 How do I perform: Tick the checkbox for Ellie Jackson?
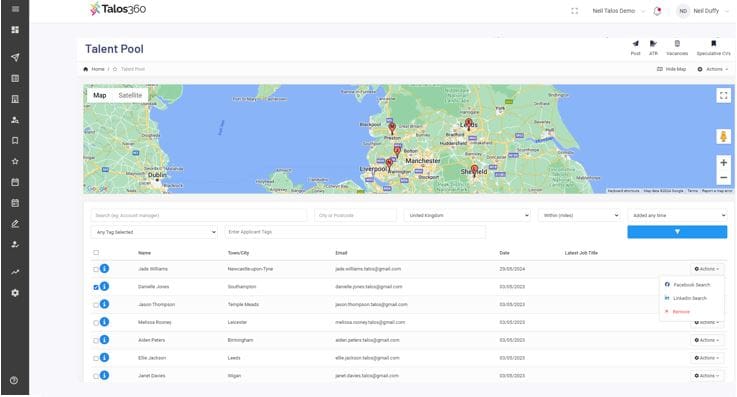[x=96, y=358]
